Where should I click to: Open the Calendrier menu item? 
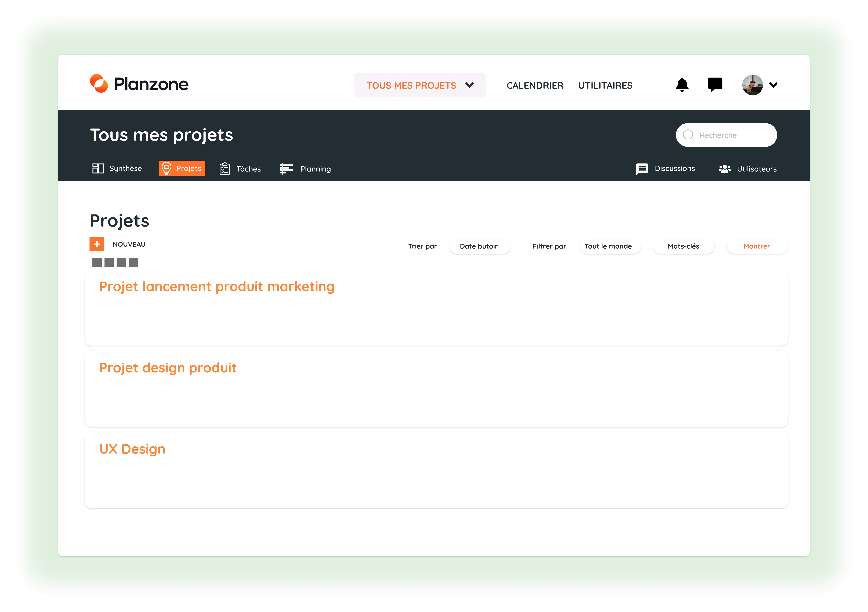[x=535, y=85]
